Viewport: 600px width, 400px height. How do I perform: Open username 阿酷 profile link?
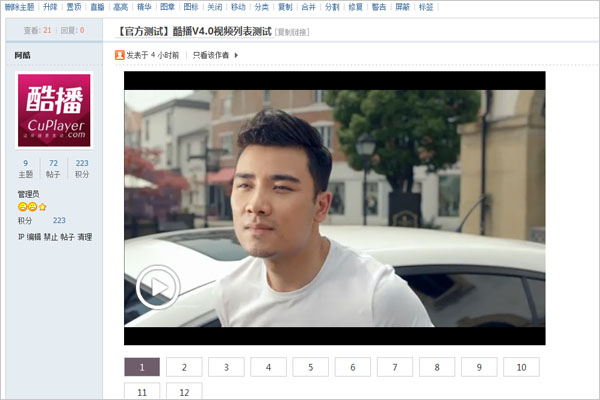click(23, 55)
